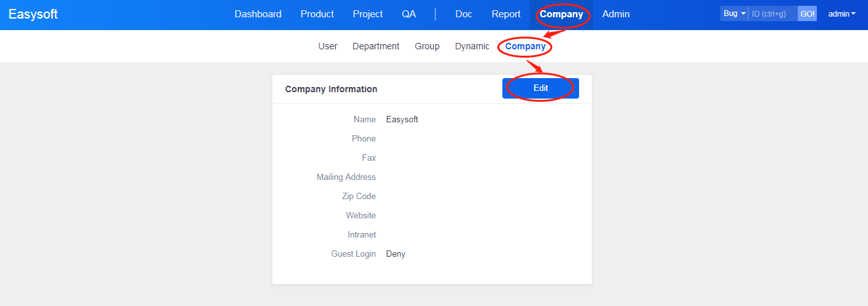Viewport: 868px width, 306px height.
Task: Focus the ID search input field
Action: point(772,13)
